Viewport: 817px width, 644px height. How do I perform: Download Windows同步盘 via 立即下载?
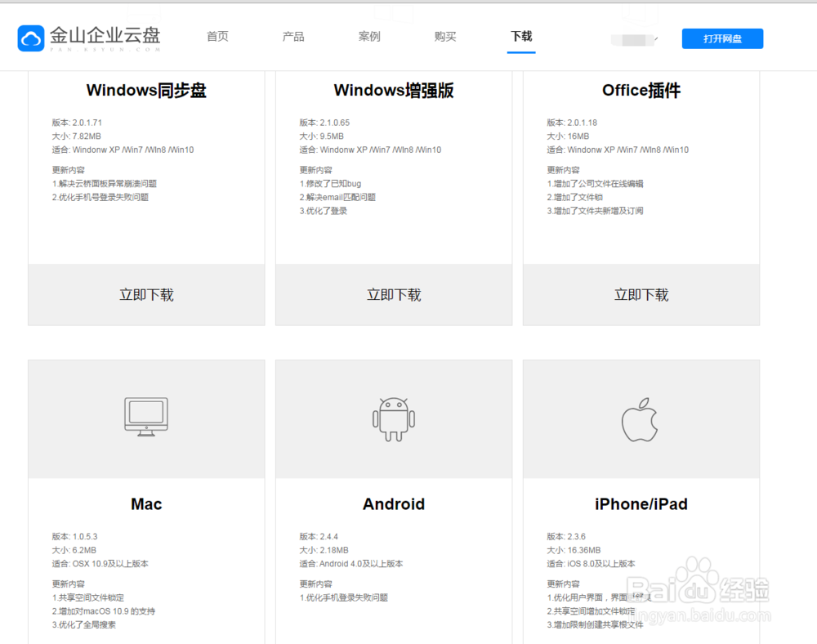[146, 295]
